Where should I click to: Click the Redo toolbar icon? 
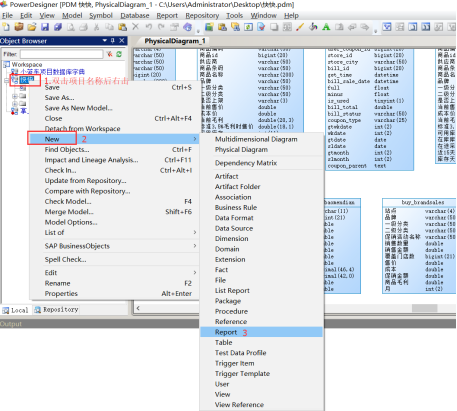coord(161,27)
